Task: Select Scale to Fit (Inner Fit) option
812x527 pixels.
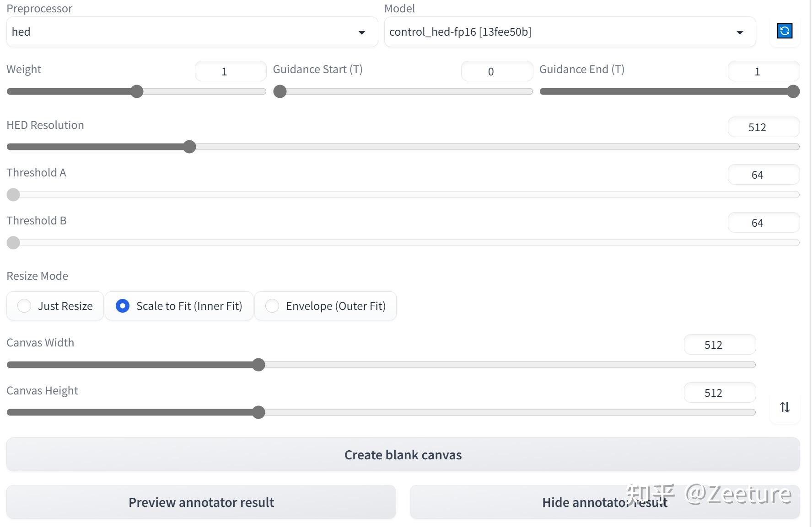Action: pyautogui.click(x=123, y=306)
